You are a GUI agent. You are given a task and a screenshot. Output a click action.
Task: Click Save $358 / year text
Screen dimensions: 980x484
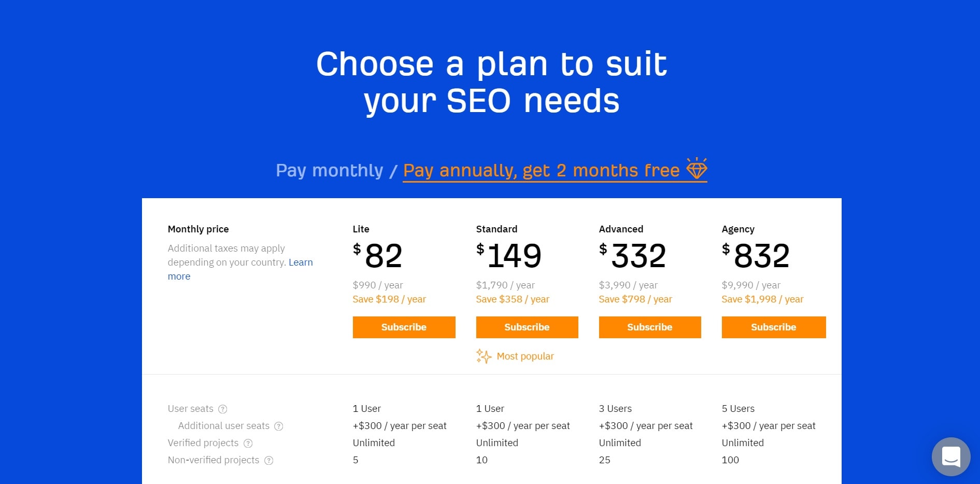[513, 299]
